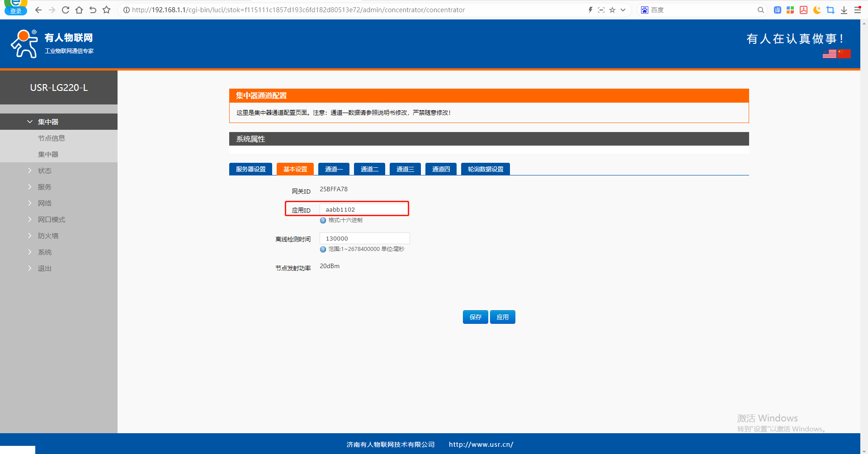Expand the 系统 sidebar menu

(59, 252)
